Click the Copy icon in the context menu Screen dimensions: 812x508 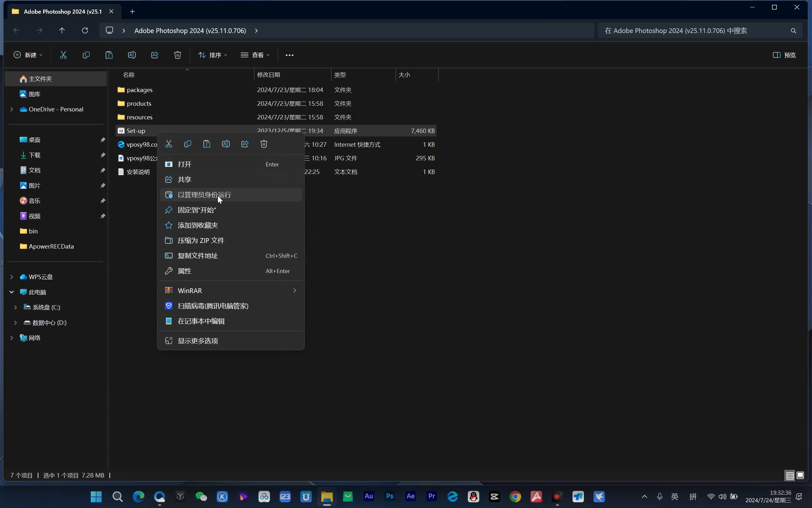tap(187, 144)
